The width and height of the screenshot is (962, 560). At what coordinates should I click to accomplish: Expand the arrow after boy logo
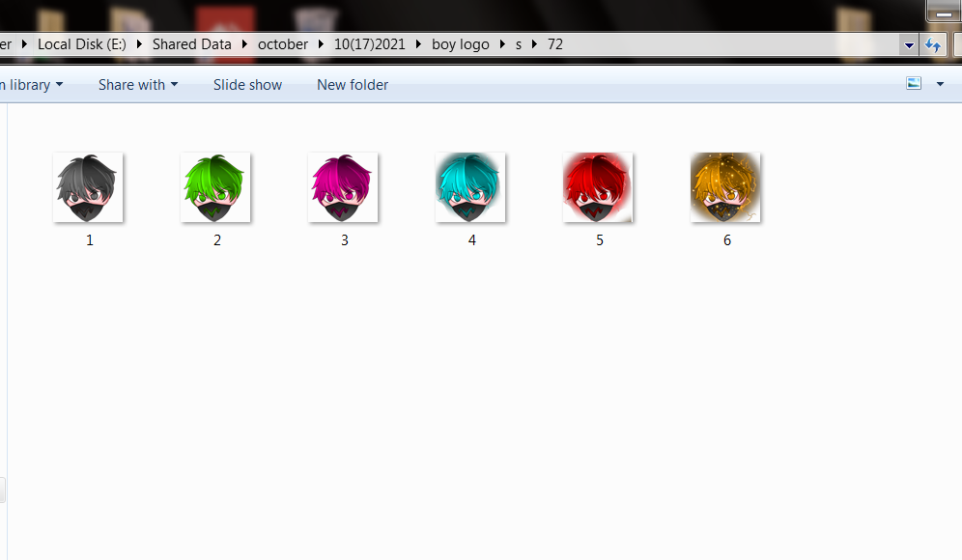(x=502, y=44)
